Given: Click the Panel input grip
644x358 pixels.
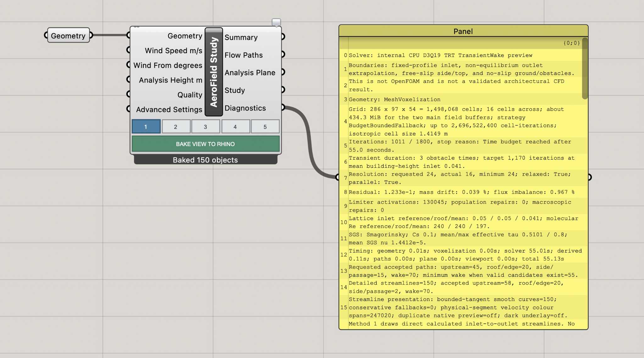Looking at the screenshot, I should [337, 177].
